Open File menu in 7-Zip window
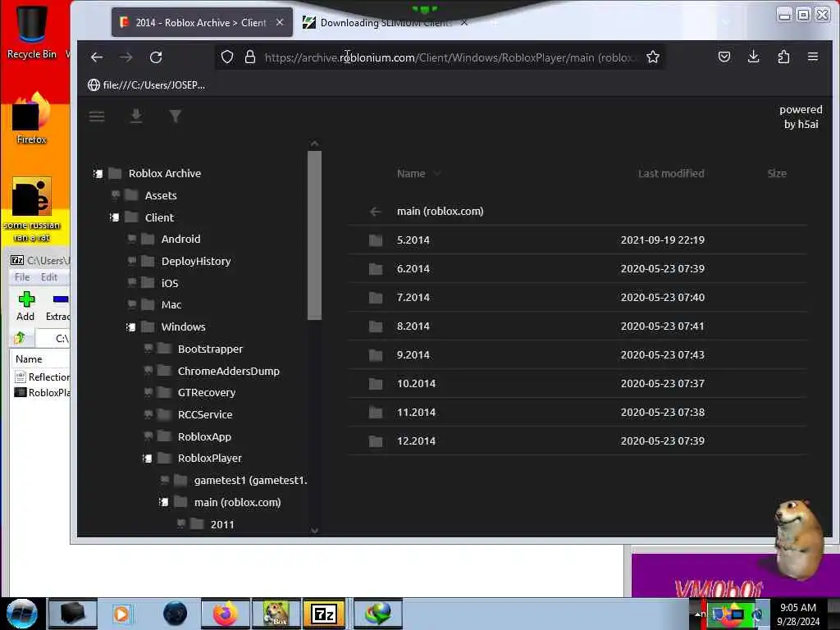Viewport: 840px width, 630px height. pyautogui.click(x=22, y=277)
